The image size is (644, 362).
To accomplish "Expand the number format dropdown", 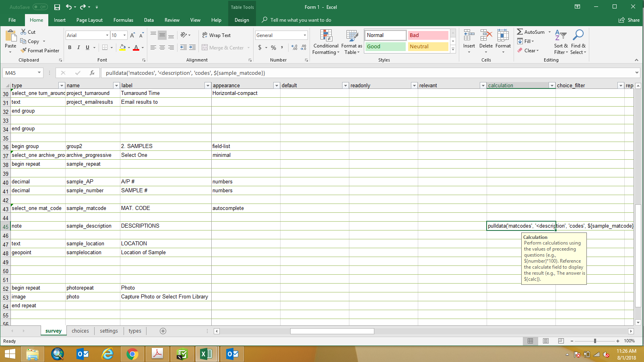I will [305, 35].
